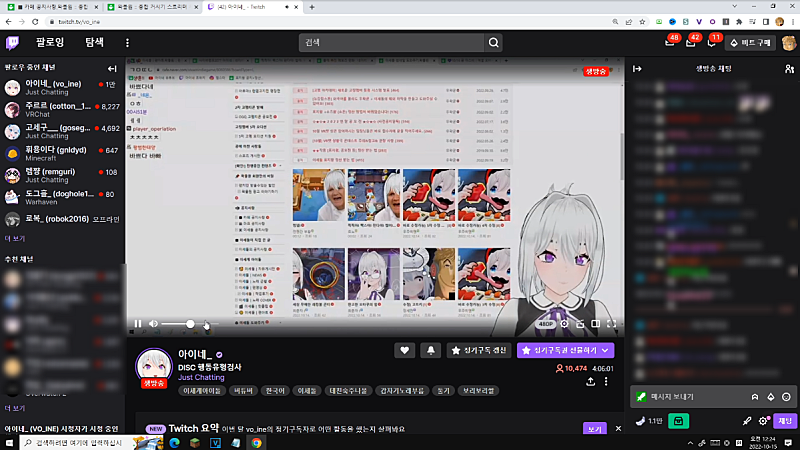Focus the Twitch 검색 search field
Image resolution: width=800 pixels, height=450 pixels.
391,43
